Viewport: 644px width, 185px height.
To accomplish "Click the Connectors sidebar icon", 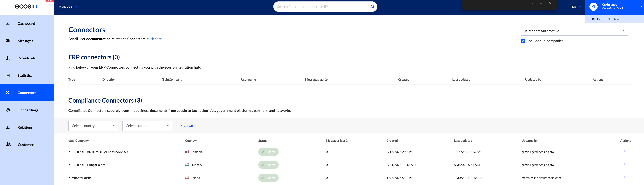I will 8,93.
